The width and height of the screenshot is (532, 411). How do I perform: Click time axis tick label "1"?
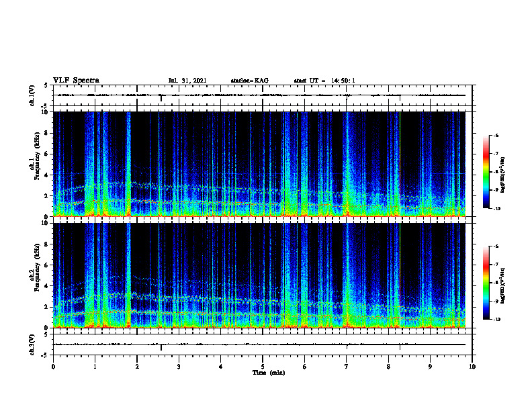(x=95, y=367)
